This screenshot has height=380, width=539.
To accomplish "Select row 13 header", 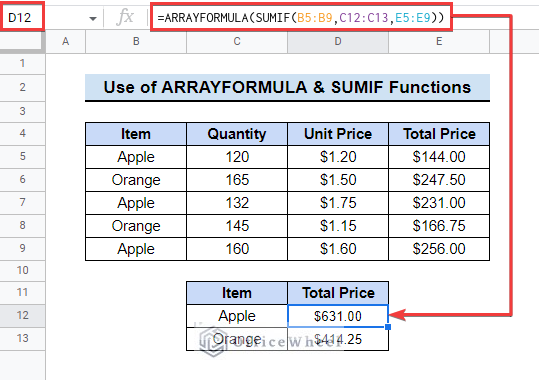I will (x=22, y=338).
